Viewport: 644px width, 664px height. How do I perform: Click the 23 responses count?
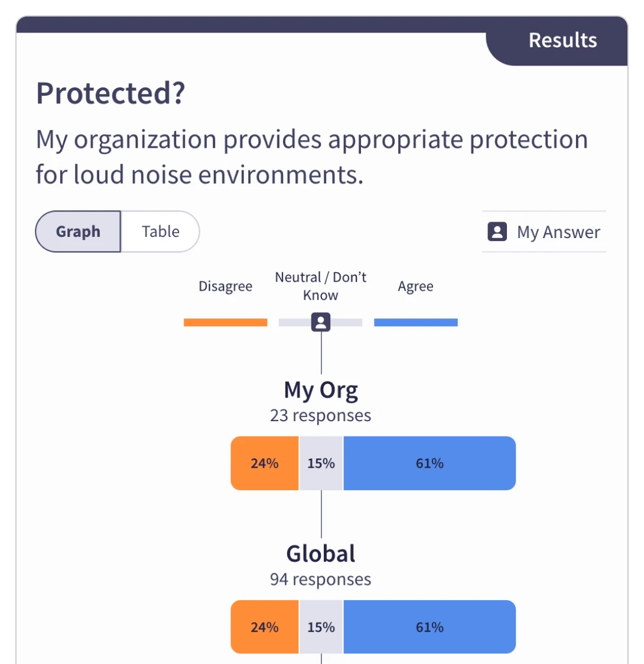tap(321, 415)
